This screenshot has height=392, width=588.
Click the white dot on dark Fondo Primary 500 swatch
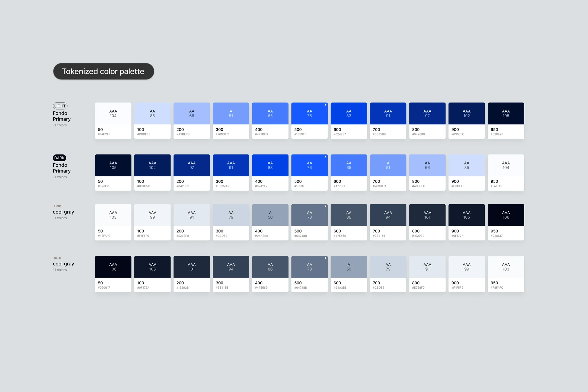[x=325, y=157]
